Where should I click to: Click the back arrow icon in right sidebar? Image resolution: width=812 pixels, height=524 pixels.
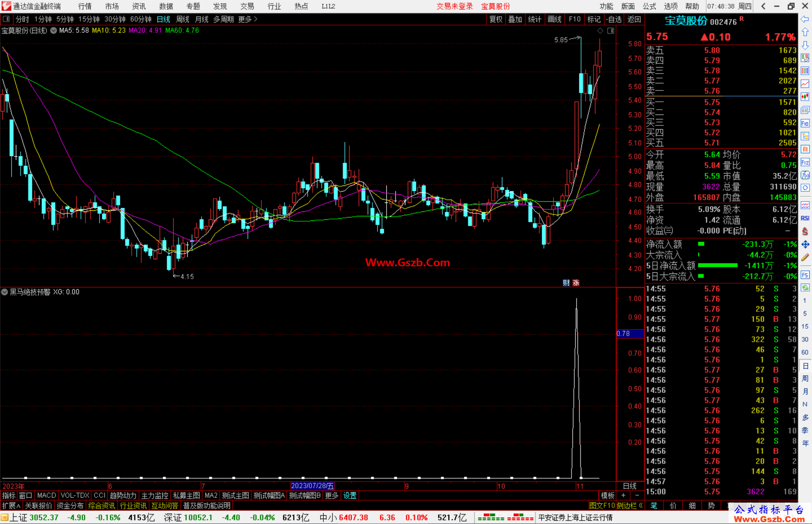(805, 19)
